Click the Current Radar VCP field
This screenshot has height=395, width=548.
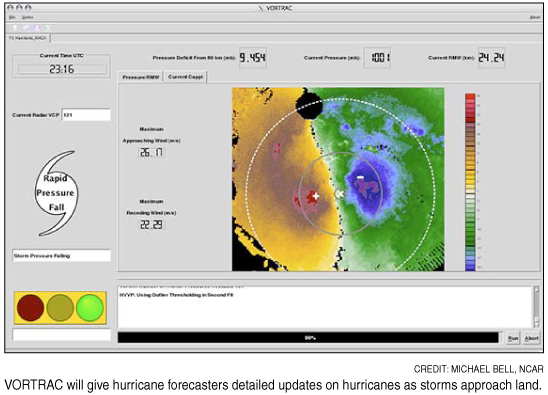pyautogui.click(x=86, y=115)
